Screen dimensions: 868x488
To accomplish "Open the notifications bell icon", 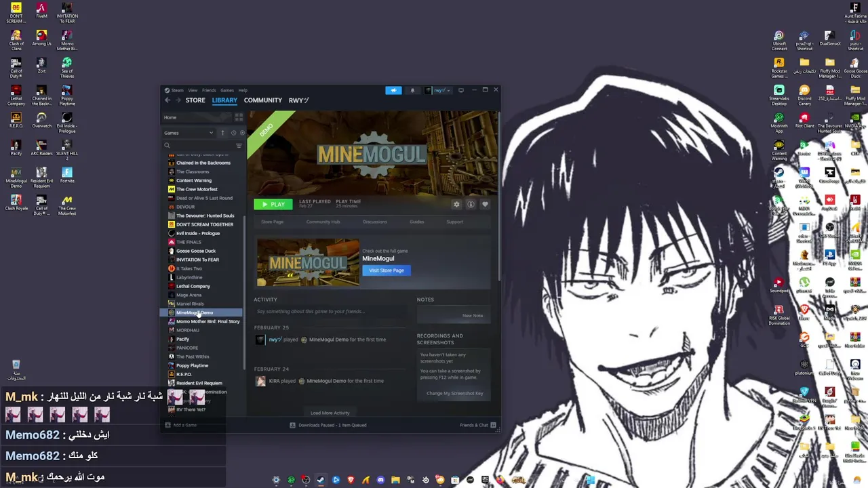I will pos(412,90).
